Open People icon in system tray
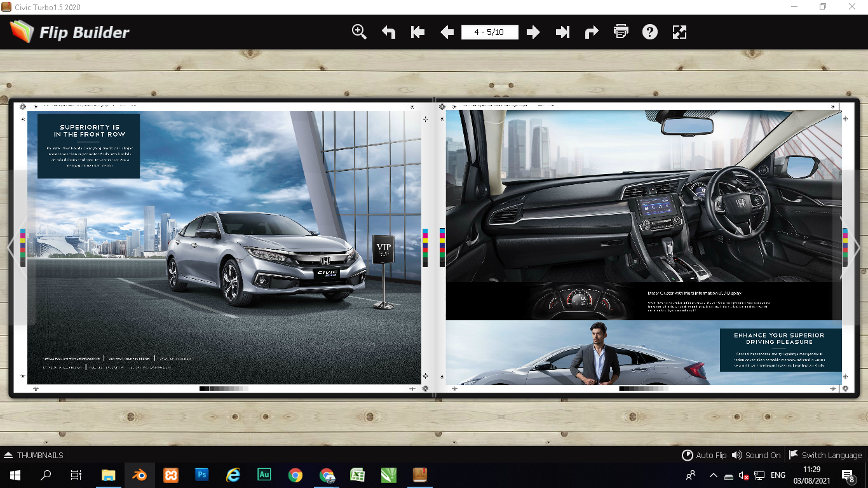This screenshot has height=488, width=868. click(x=691, y=475)
